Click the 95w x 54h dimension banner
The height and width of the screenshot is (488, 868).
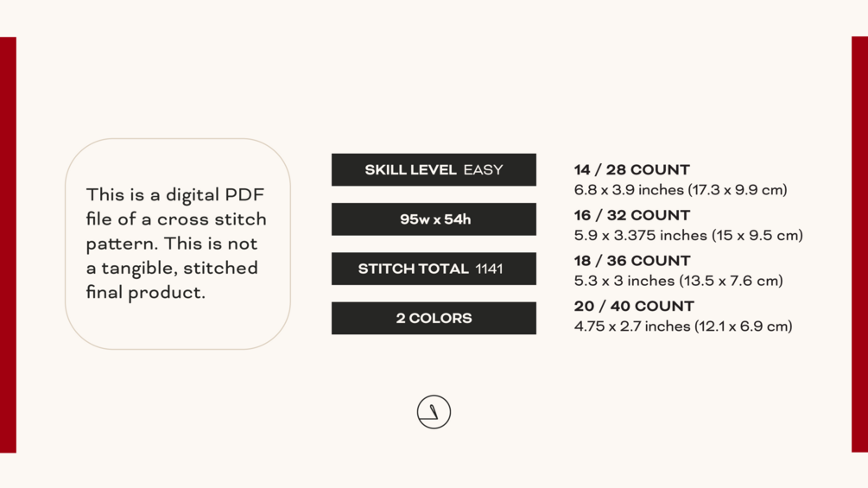(434, 219)
